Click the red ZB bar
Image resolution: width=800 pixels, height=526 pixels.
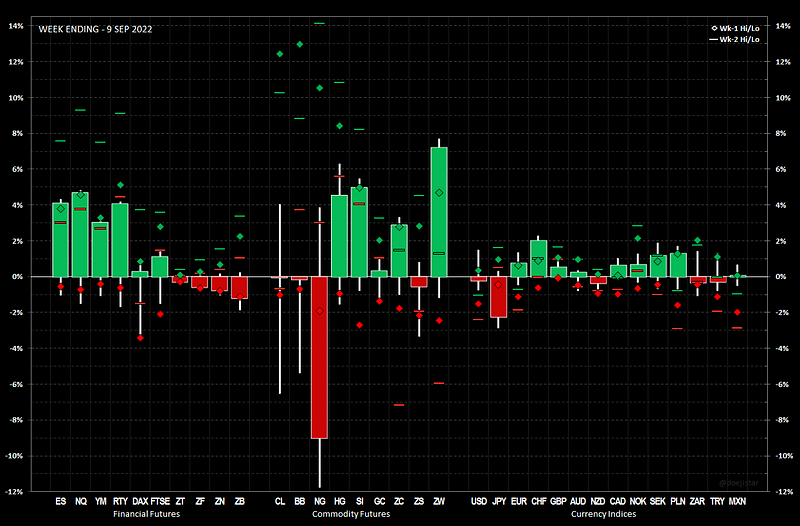click(x=239, y=287)
